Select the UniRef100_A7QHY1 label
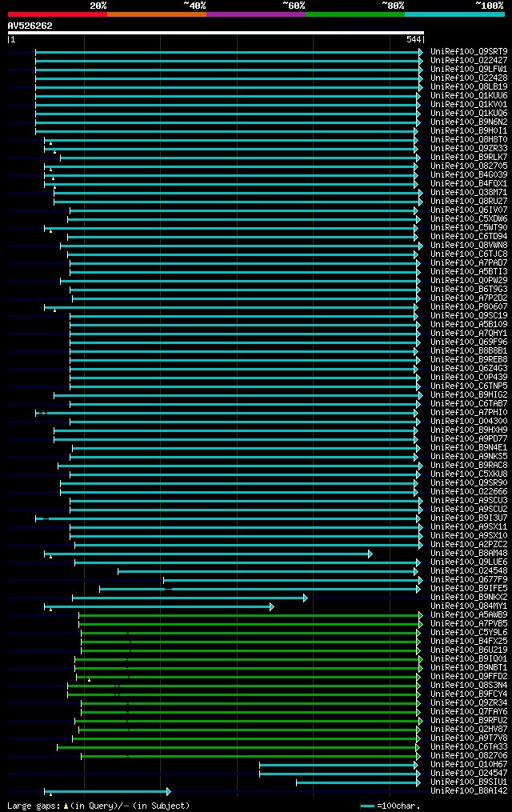The image size is (512, 812). 469,334
